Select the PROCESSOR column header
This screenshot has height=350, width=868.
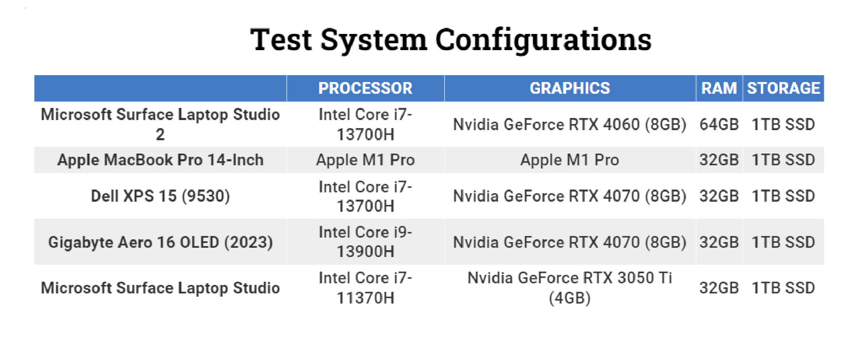365,88
